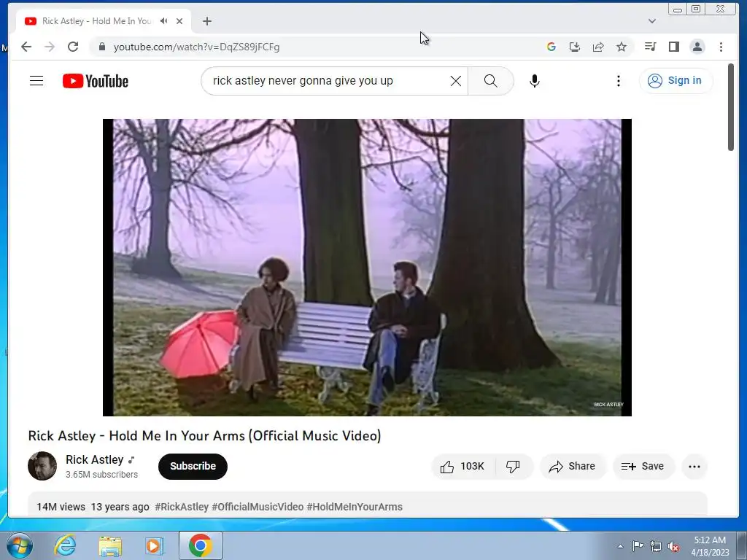Open more actions ellipsis beside Save

pos(694,466)
